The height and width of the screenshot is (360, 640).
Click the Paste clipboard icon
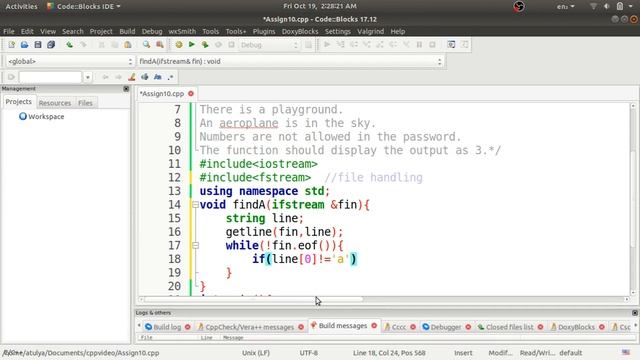pos(128,44)
